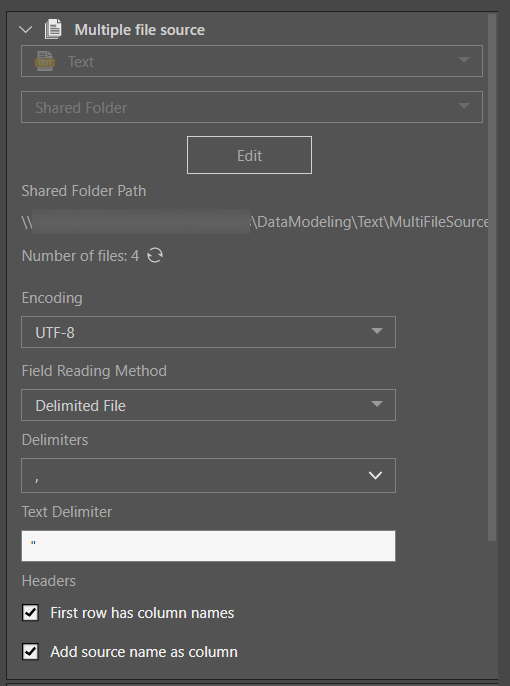Click the vertical scrollbar of the panel
Image resolution: width=510 pixels, height=686 pixels.
tap(493, 278)
